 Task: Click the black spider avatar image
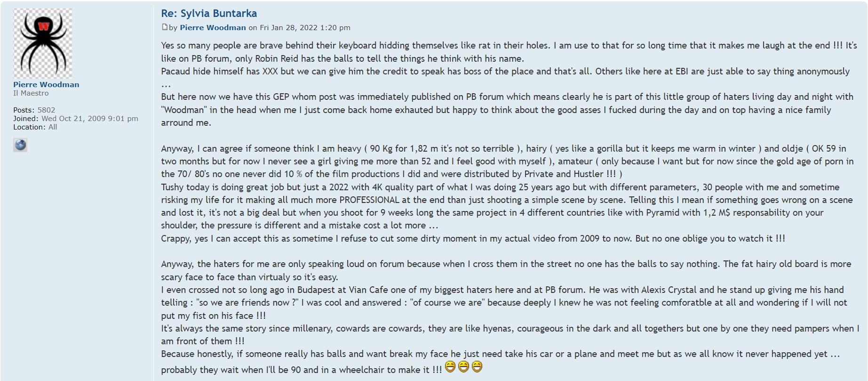[43, 43]
